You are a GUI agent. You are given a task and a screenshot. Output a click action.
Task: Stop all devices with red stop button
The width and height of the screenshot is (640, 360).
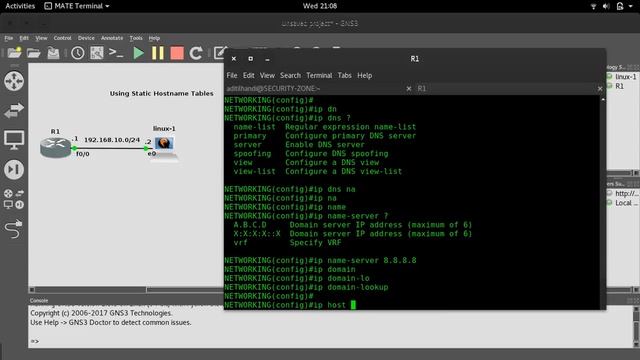(177, 53)
